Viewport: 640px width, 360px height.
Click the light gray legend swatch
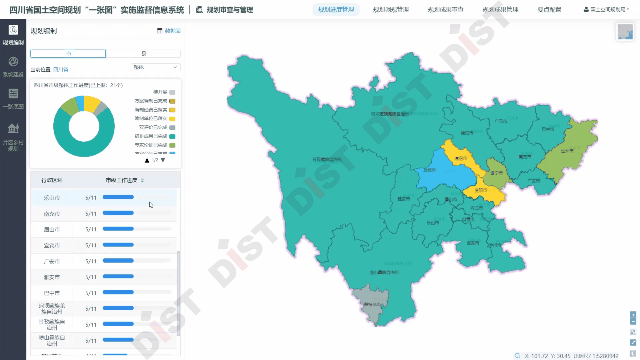[172, 93]
